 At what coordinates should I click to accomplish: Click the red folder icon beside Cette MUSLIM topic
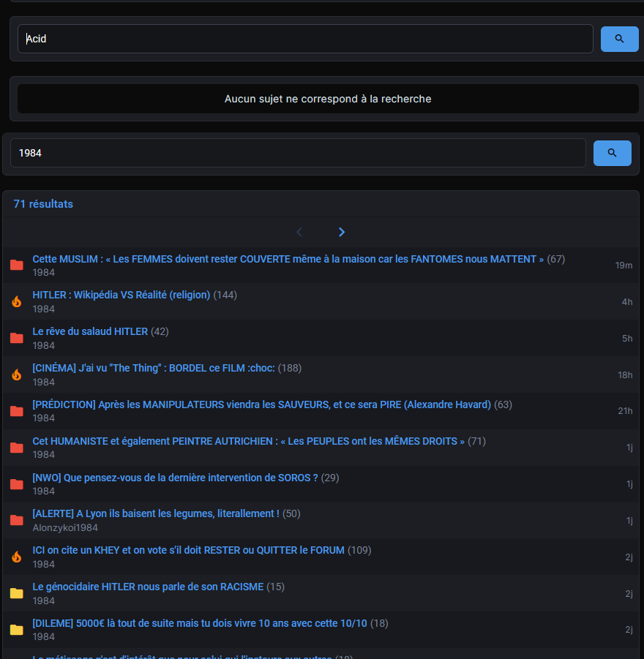pyautogui.click(x=16, y=265)
